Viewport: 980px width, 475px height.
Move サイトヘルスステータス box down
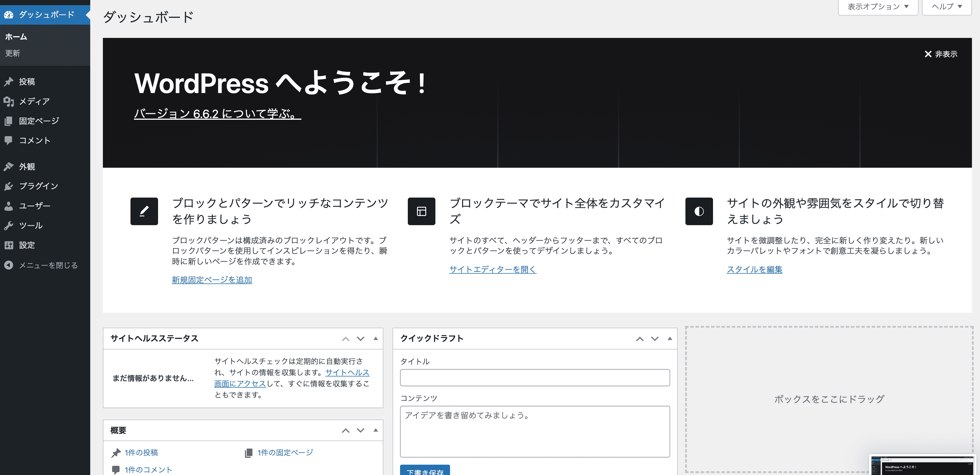[x=361, y=339]
